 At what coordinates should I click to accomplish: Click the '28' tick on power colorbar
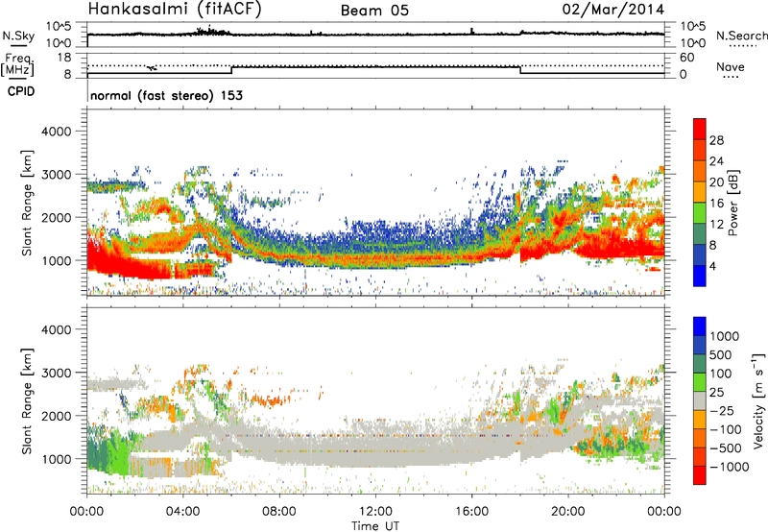pos(716,140)
